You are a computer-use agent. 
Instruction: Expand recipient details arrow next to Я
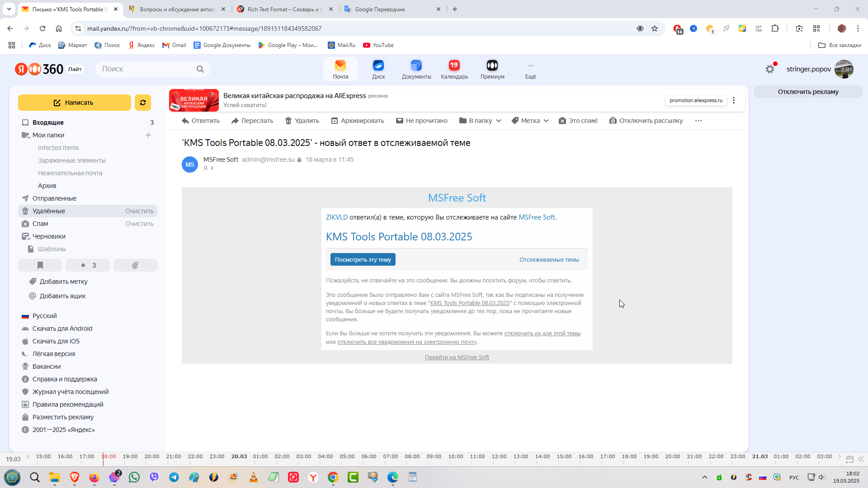click(x=212, y=168)
